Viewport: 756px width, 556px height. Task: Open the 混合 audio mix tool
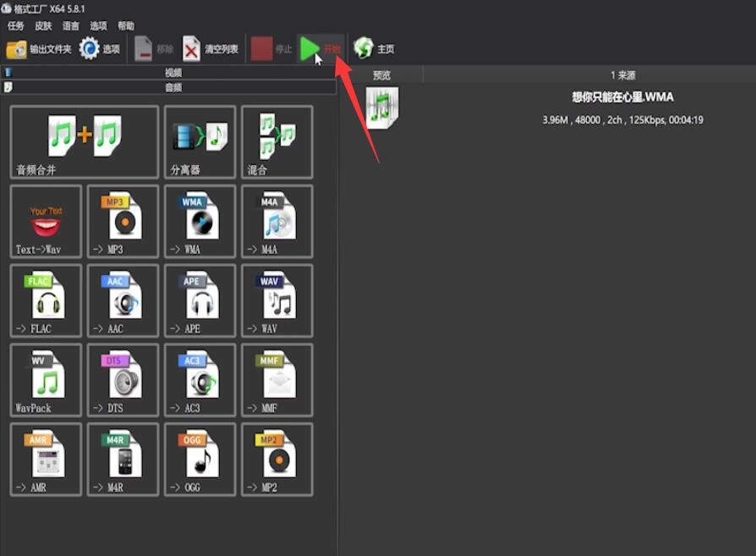tap(277, 142)
